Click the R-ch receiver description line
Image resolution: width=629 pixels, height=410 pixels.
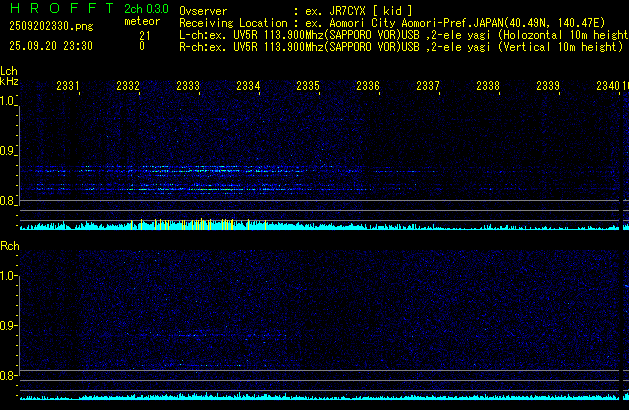click(x=400, y=46)
